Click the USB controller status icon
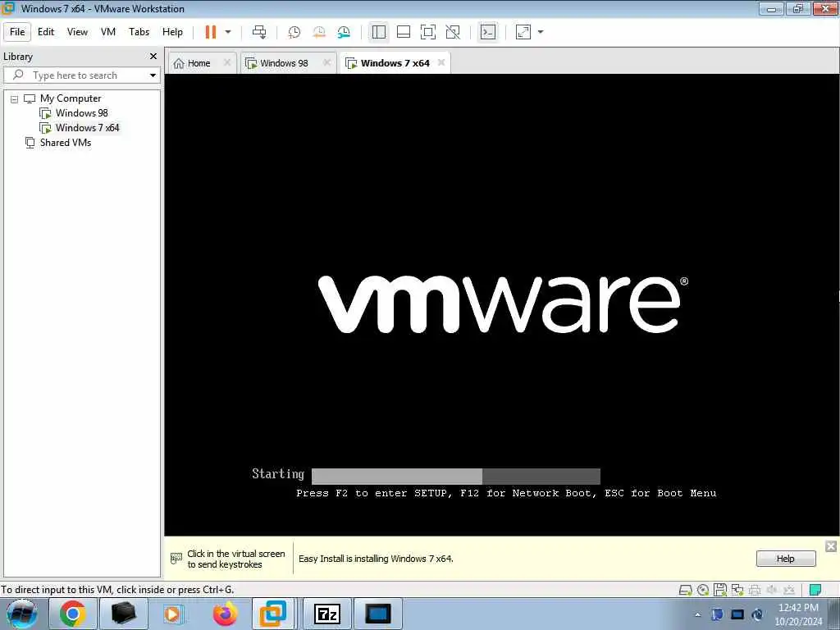 coord(789,590)
